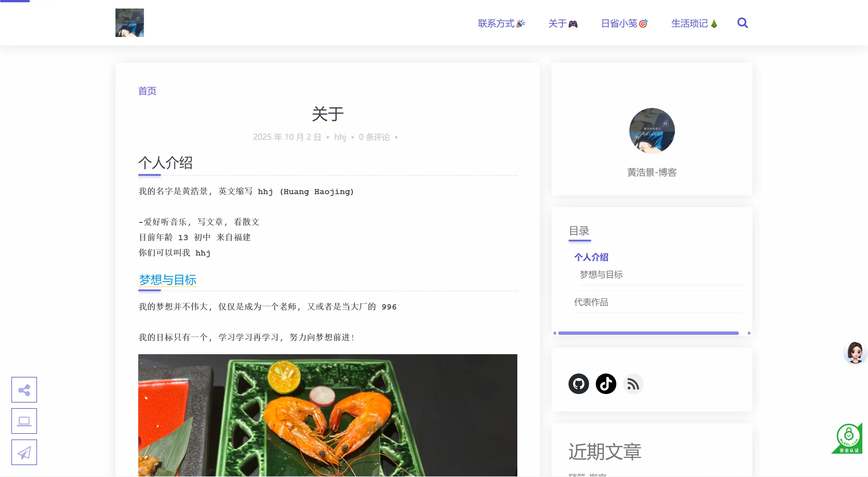Click the 梦想与目标 heading link

coord(168,280)
